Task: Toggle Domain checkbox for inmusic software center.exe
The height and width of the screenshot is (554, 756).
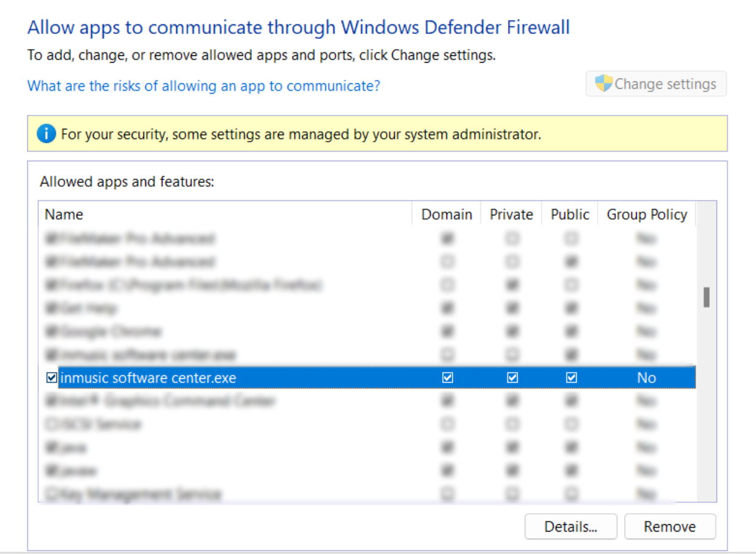Action: point(448,378)
